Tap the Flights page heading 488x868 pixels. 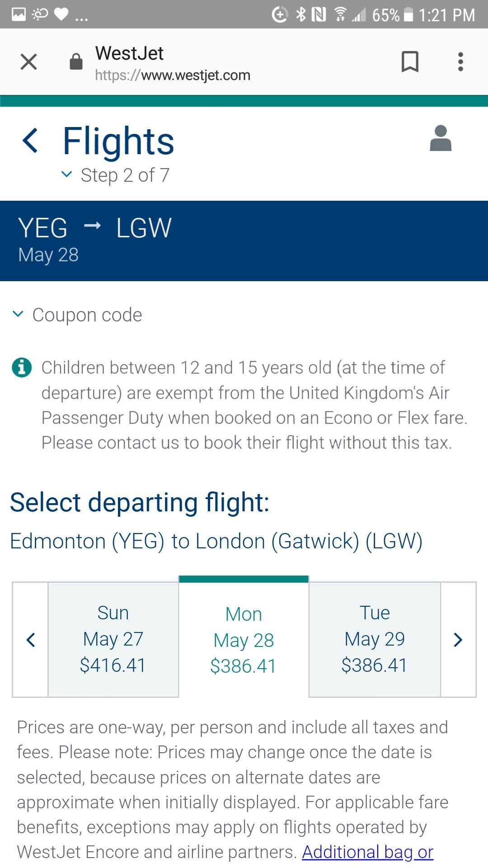click(x=118, y=141)
